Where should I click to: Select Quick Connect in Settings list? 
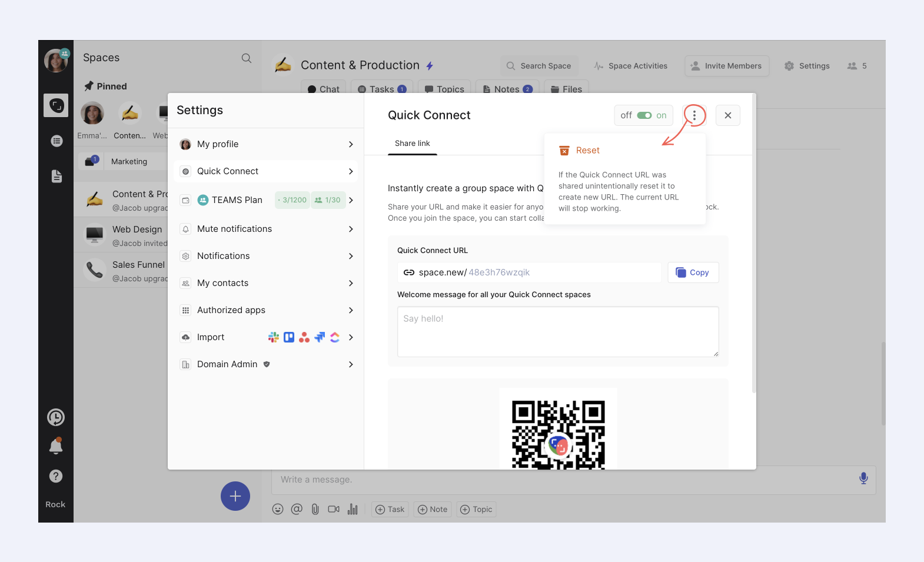tap(266, 171)
